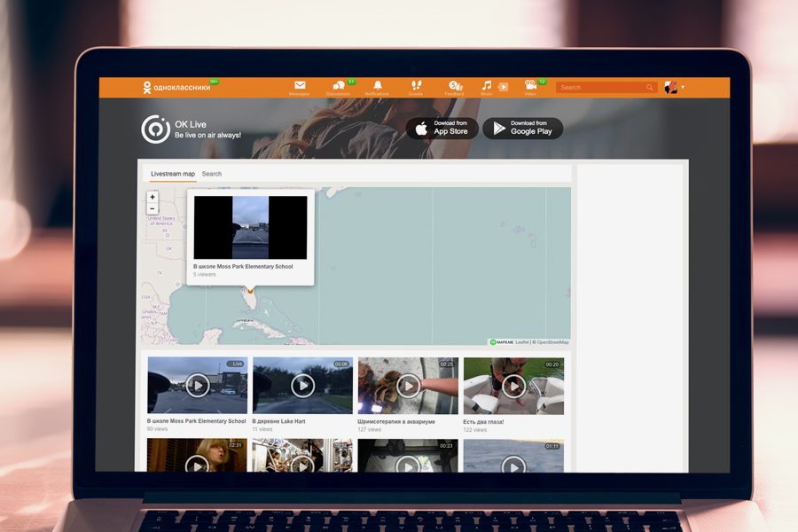
Task: Click the 12 badge on Video
Action: pyautogui.click(x=542, y=82)
